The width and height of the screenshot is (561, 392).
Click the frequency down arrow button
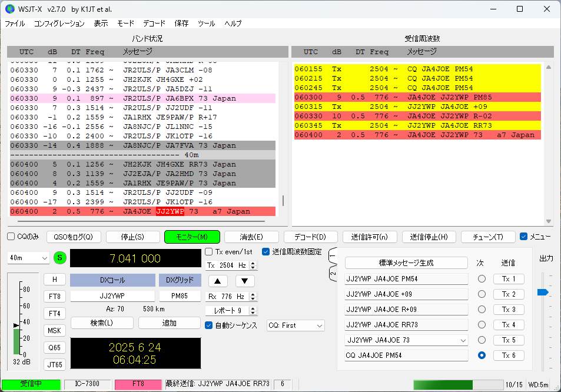[x=245, y=281]
